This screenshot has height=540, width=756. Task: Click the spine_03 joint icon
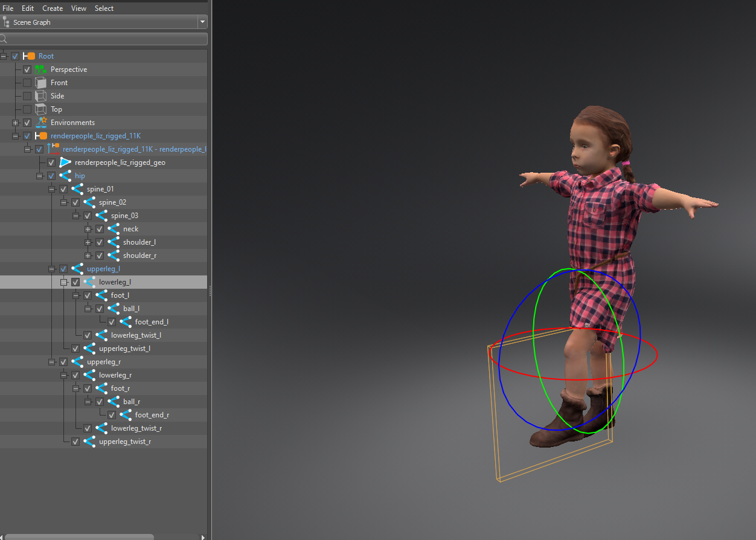101,215
